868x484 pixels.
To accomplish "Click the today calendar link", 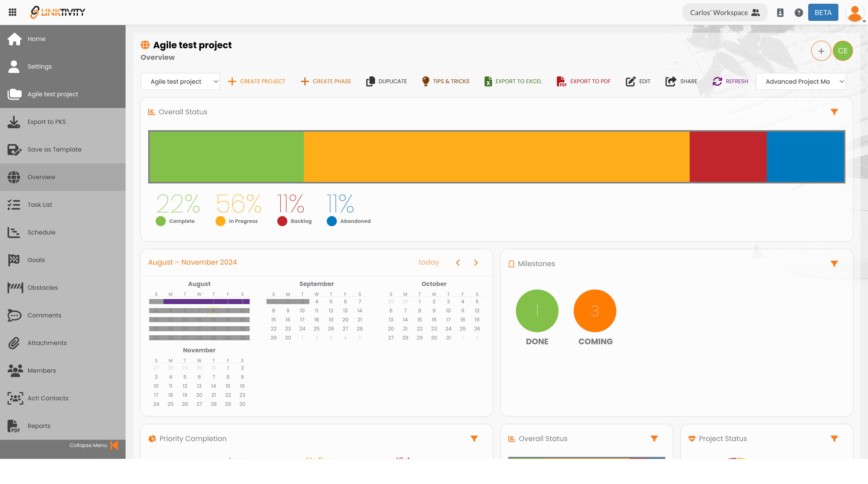I will (429, 262).
